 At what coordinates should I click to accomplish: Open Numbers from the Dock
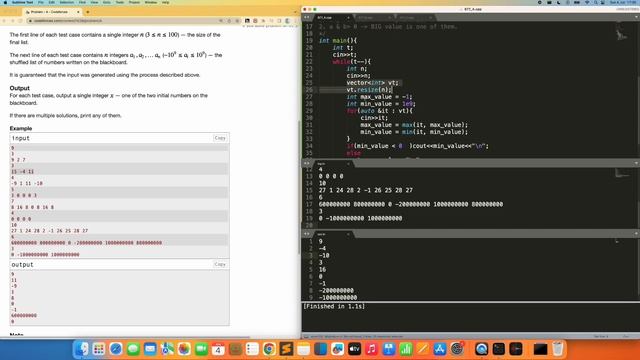pos(406,349)
